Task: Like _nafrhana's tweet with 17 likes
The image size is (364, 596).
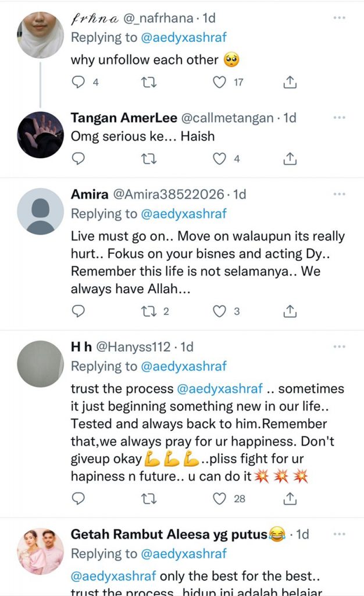Action: coord(219,82)
